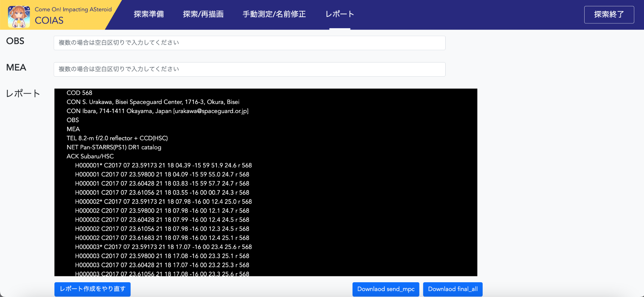Viewport: 644px width, 297px height.
Task: Focus the MEA measurer names input field
Action: tap(249, 69)
